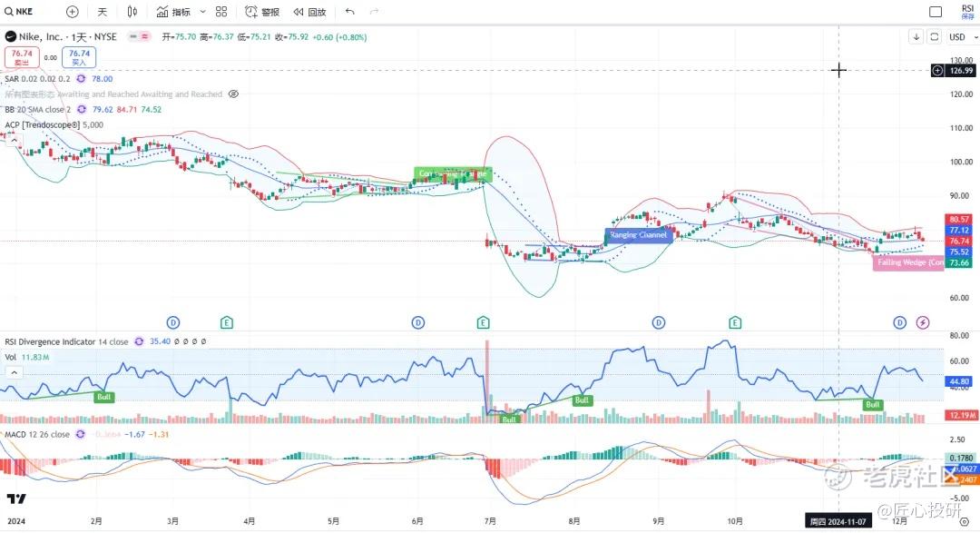Toggle the market status pills beside NYSE
This screenshot has height=533, width=980.
[139, 37]
